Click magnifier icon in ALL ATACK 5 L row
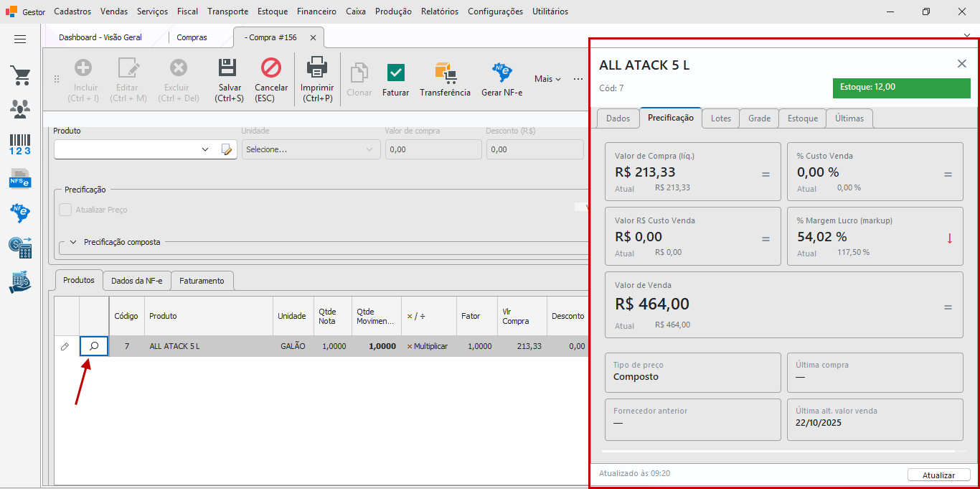 tap(94, 346)
